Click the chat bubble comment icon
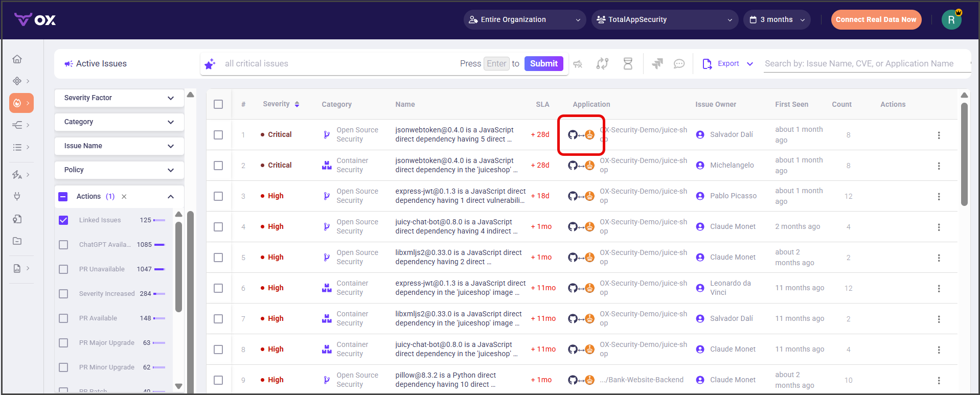This screenshot has height=395, width=980. tap(679, 64)
